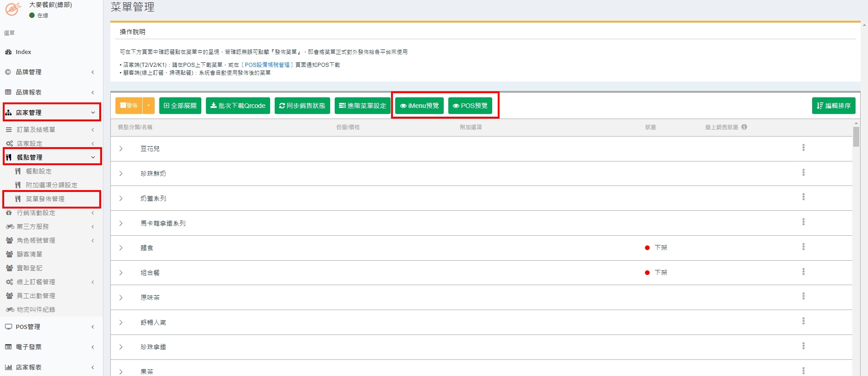Click the three-dot menu for 組合餐
868x376 pixels.
coord(803,272)
